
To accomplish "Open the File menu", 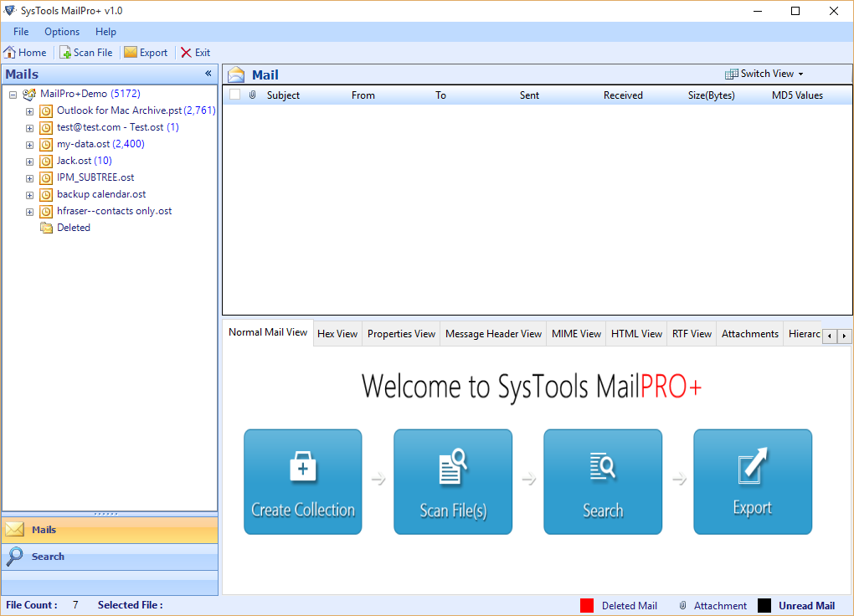I will click(21, 32).
